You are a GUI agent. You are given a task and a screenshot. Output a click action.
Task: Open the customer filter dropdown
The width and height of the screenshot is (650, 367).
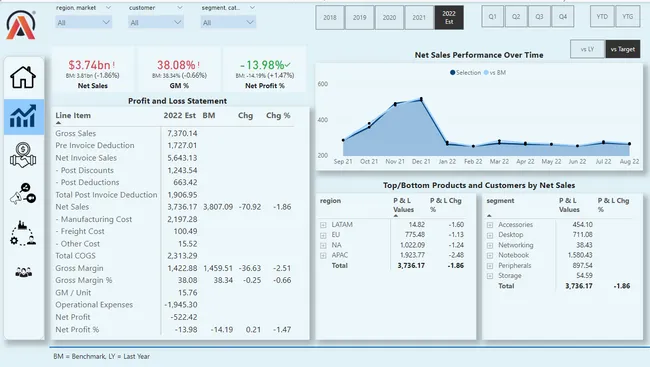pyautogui.click(x=155, y=22)
